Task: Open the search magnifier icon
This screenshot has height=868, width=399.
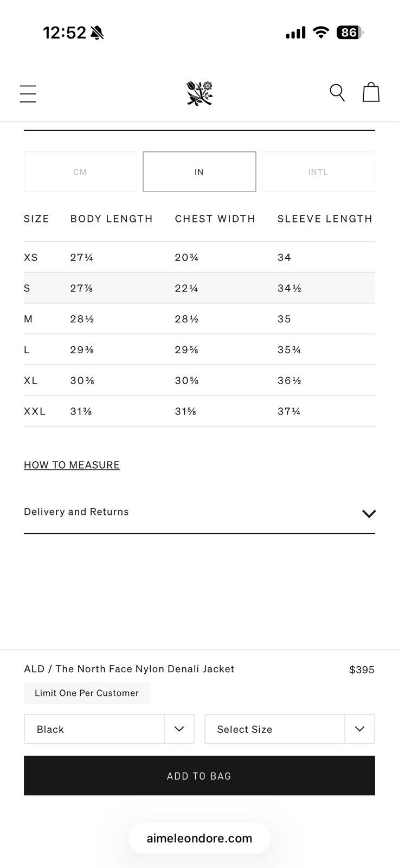Action: [337, 93]
